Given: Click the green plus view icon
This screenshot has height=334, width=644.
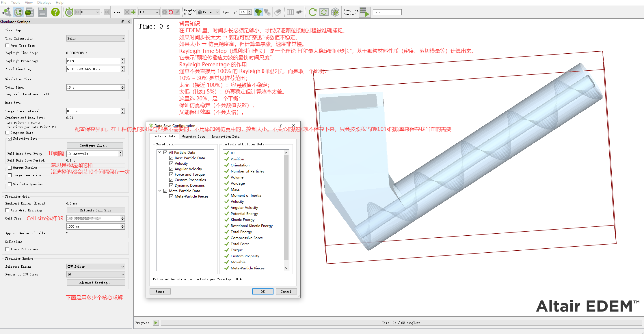Looking at the screenshot, I should [133, 12].
